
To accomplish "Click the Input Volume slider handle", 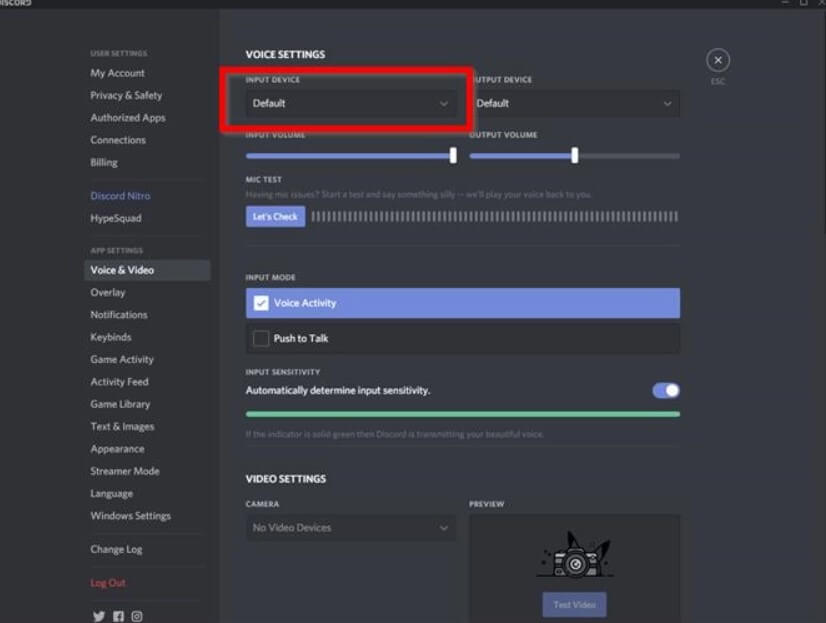I will click(453, 155).
